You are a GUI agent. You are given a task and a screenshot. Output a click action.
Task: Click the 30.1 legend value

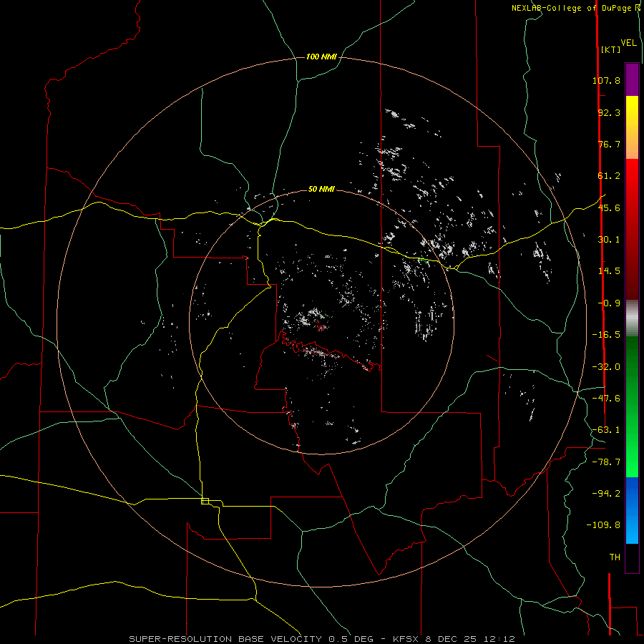point(609,240)
